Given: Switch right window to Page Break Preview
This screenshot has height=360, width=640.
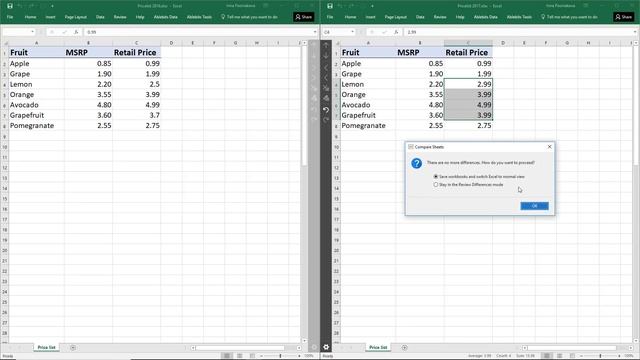Looking at the screenshot, I should [x=572, y=356].
